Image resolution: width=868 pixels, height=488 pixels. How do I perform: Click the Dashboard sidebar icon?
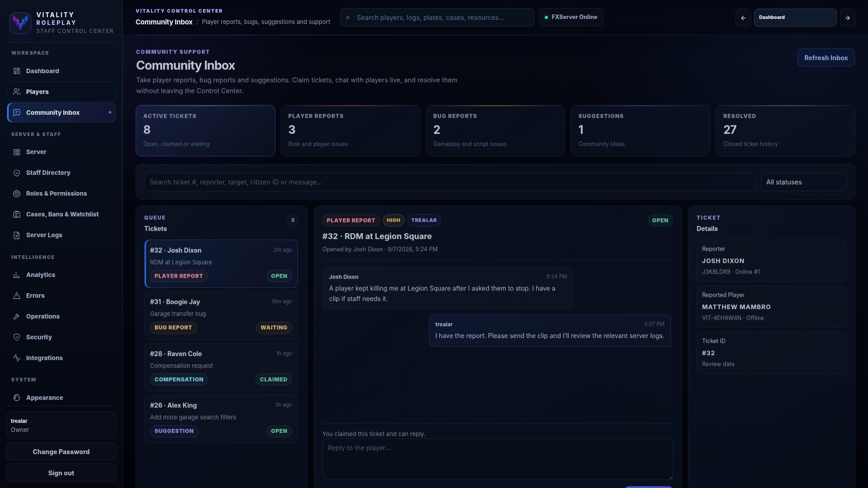tap(17, 71)
